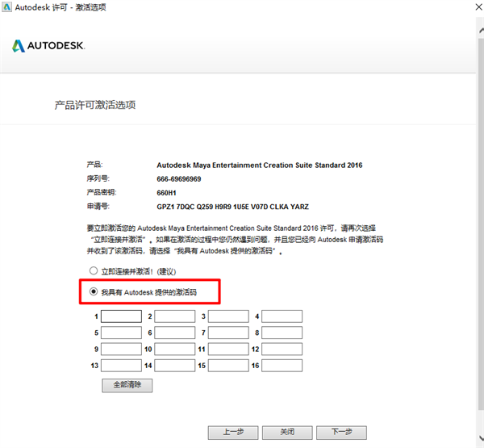Click the Autodesk title bar app icon
The height and width of the screenshot is (448, 484).
pos(6,6)
